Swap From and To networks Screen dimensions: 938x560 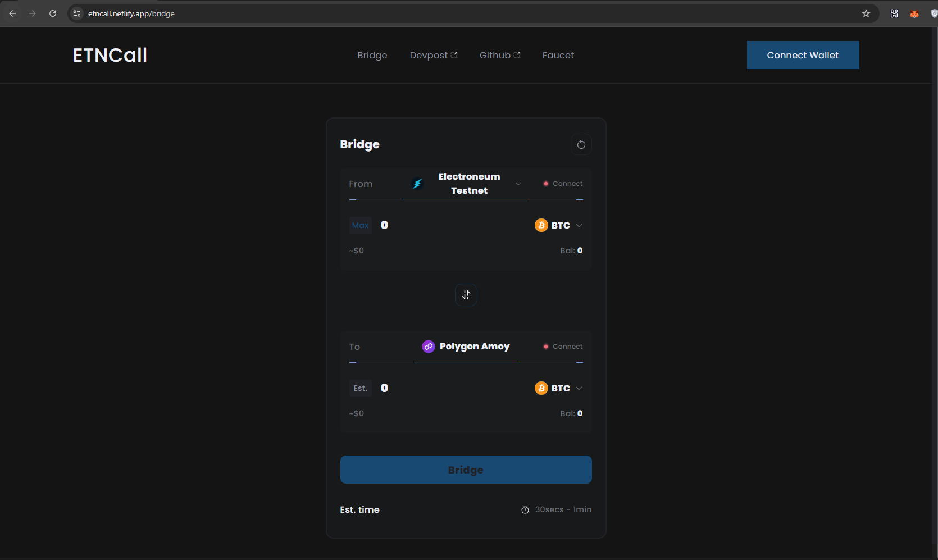tap(466, 295)
